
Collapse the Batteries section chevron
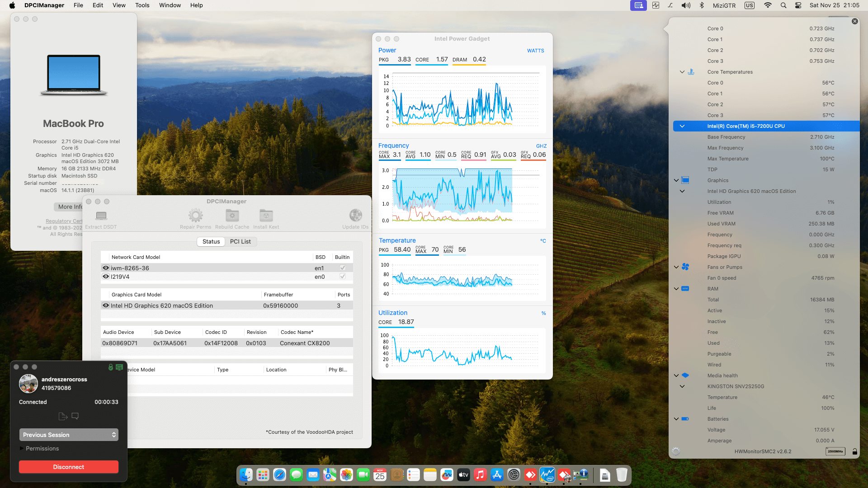tap(676, 419)
